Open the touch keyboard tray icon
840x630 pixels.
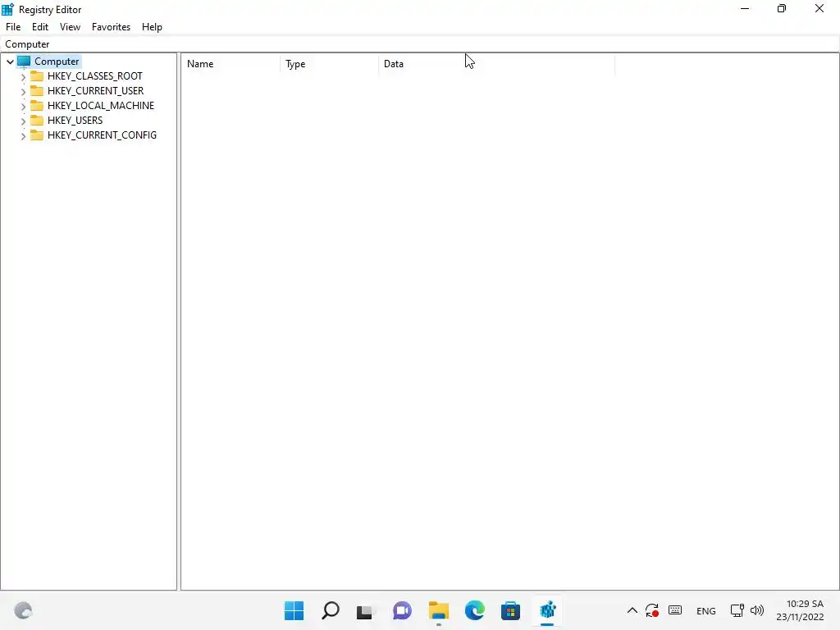tap(676, 610)
